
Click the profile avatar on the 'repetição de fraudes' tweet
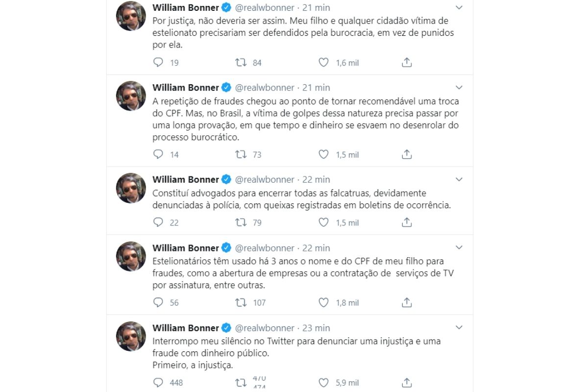point(131,96)
